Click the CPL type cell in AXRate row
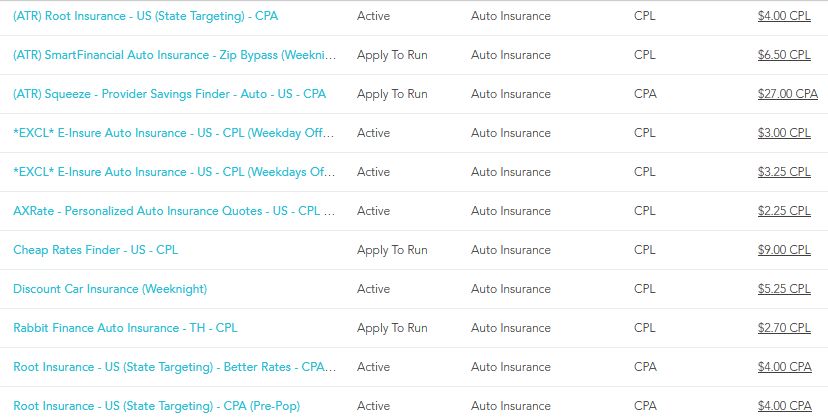The image size is (828, 417). [645, 211]
